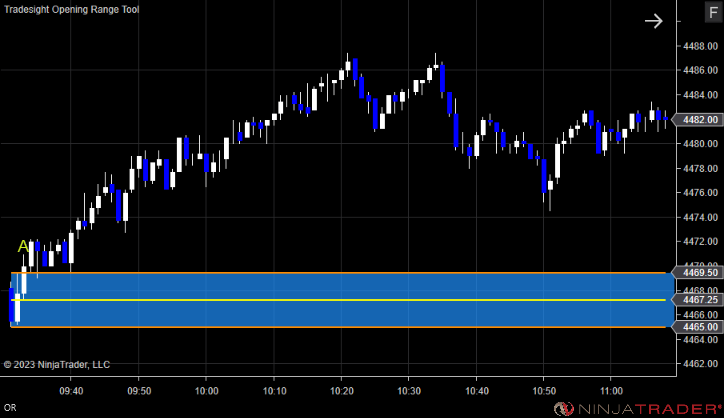The height and width of the screenshot is (418, 724).
Task: Click the OR panel label
Action: [x=10, y=408]
